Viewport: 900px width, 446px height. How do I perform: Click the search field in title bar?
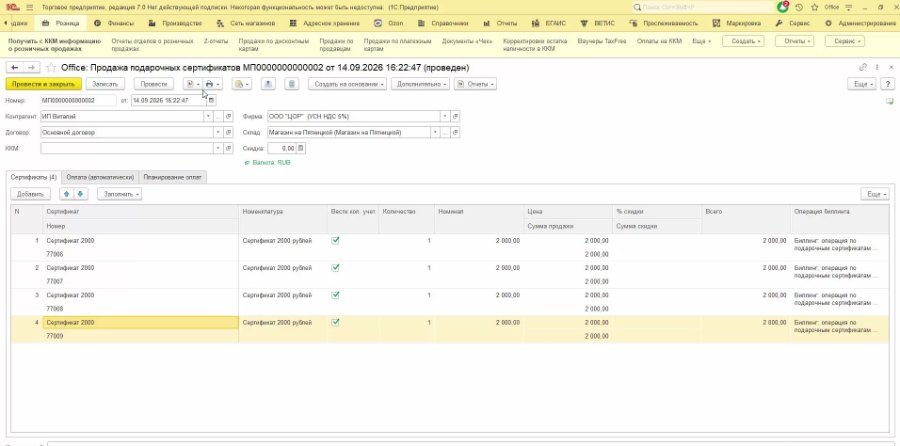(703, 7)
